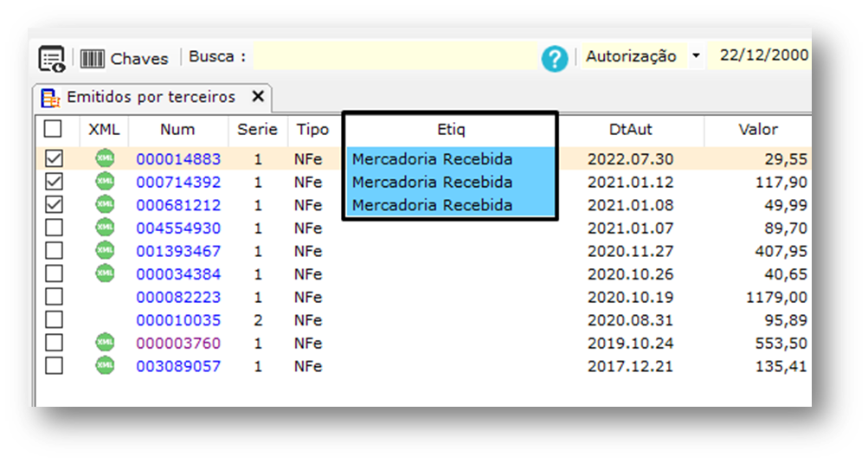Open note number 000014883 link
Image resolution: width=868 pixels, height=463 pixels.
click(x=178, y=159)
